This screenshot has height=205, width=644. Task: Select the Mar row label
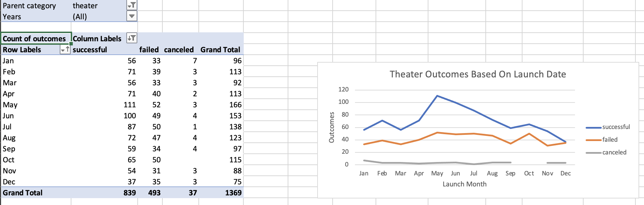pyautogui.click(x=10, y=83)
